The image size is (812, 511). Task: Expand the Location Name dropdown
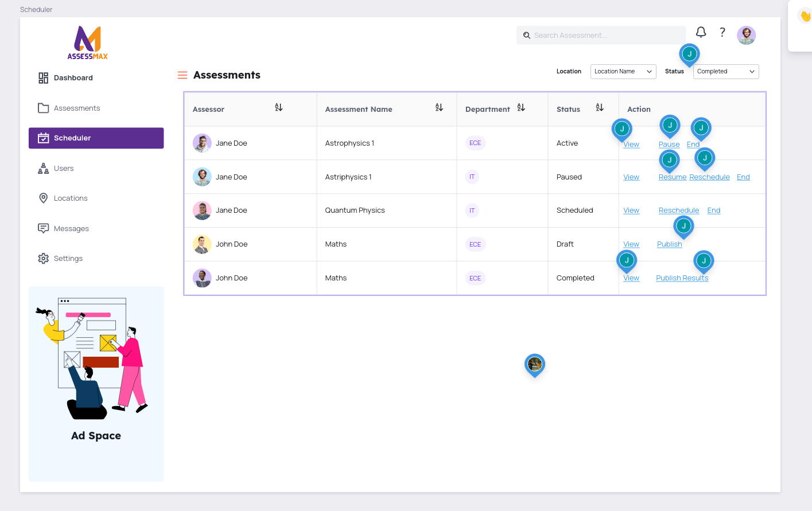[x=623, y=72]
